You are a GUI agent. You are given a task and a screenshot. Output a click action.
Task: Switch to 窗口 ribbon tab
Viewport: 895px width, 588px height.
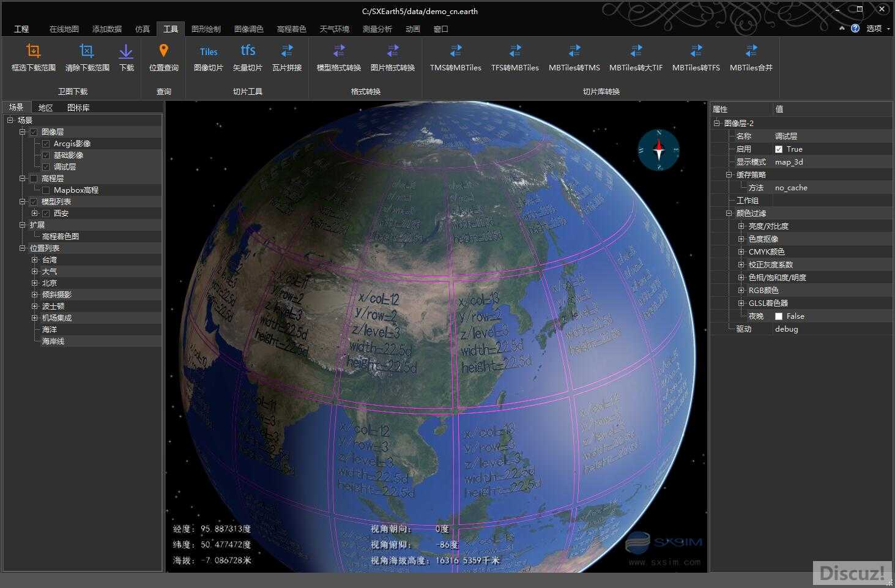[x=441, y=29]
